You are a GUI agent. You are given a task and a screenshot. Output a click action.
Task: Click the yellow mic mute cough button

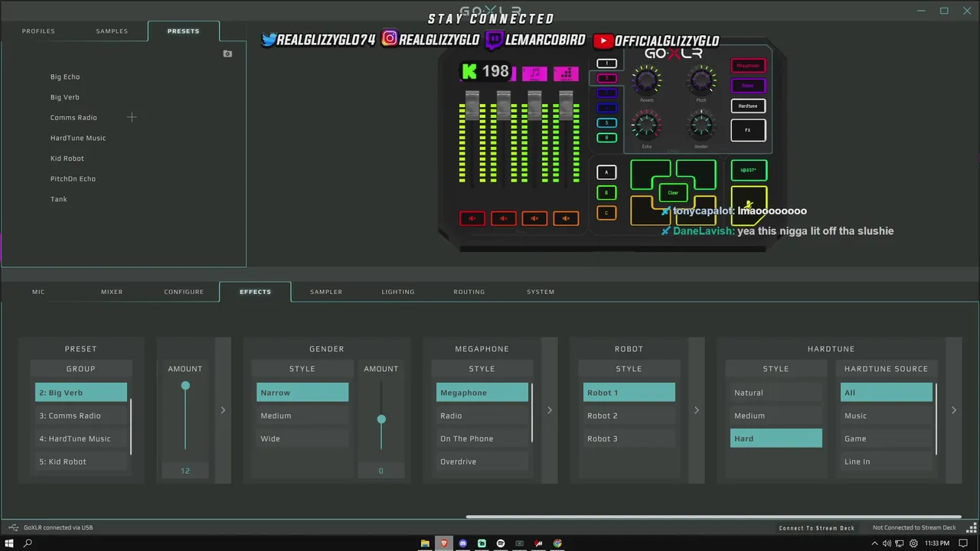click(x=749, y=204)
